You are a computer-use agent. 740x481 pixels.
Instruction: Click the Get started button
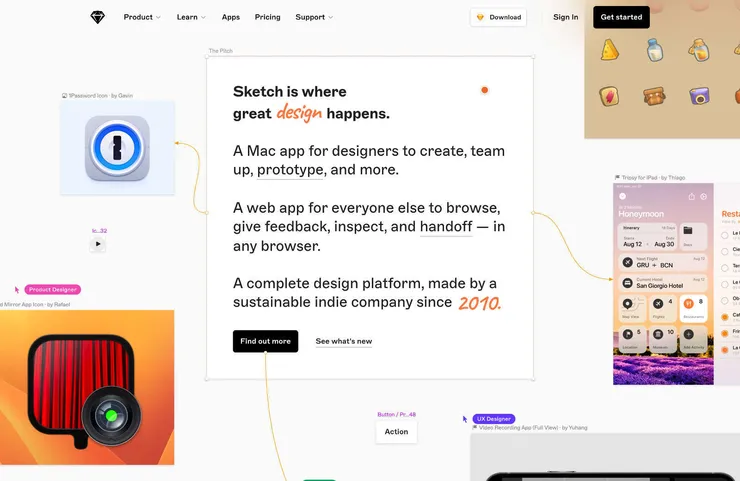[x=621, y=17]
